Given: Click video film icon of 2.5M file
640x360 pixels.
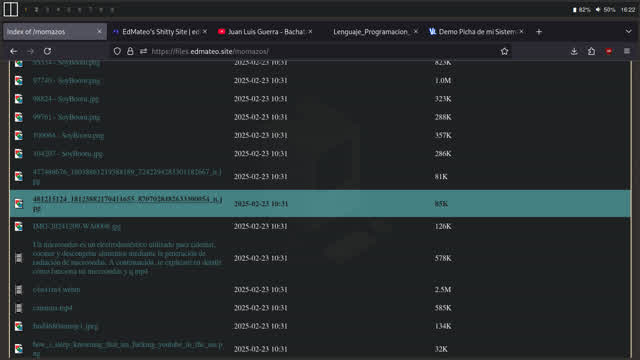Looking at the screenshot, I should 19,289.
